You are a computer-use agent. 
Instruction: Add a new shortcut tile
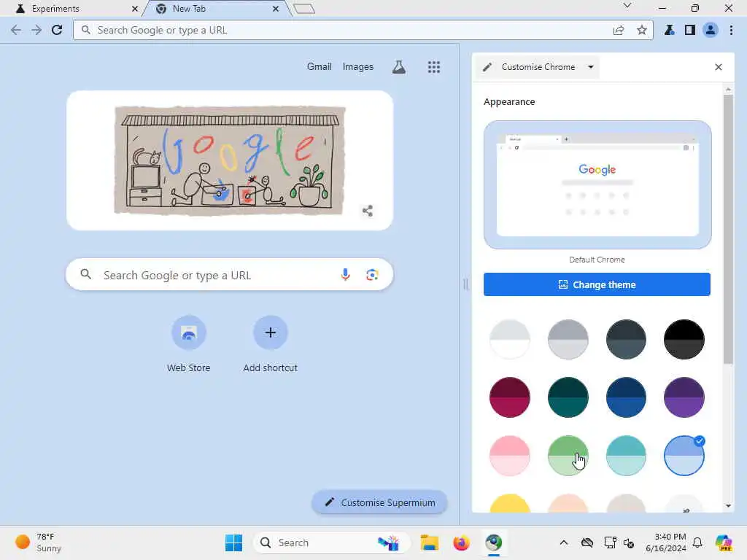point(270,344)
